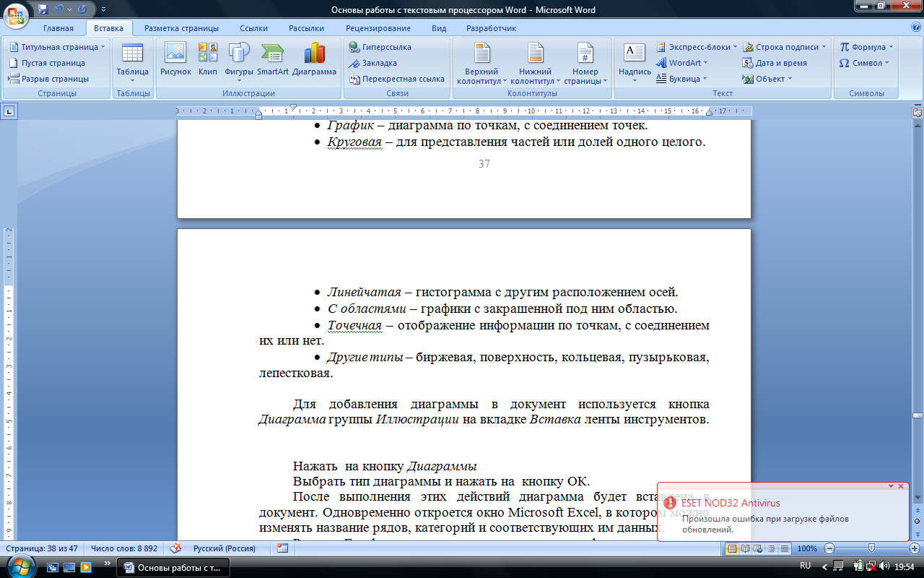Open Customize Quick Access Toolbar dropdown

coord(103,10)
